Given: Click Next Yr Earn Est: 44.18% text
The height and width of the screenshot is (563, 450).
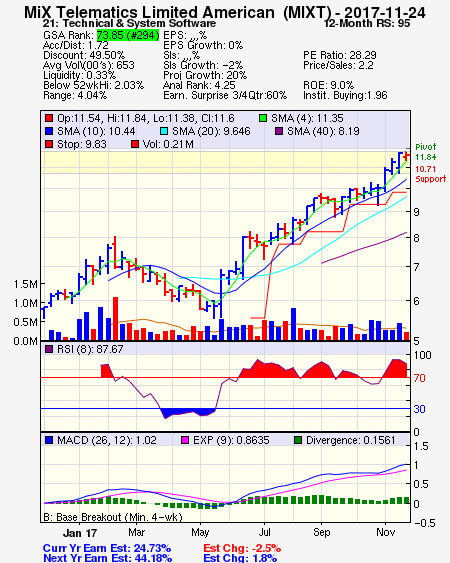Looking at the screenshot, I should click(x=107, y=558).
